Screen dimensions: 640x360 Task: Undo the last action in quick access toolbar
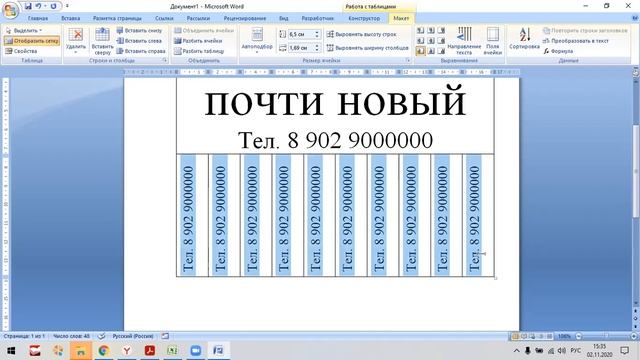[x=38, y=6]
